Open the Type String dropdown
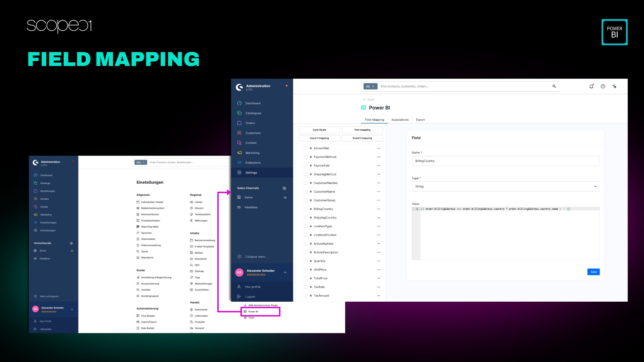Screen dimensions: 644x362 click(505, 186)
